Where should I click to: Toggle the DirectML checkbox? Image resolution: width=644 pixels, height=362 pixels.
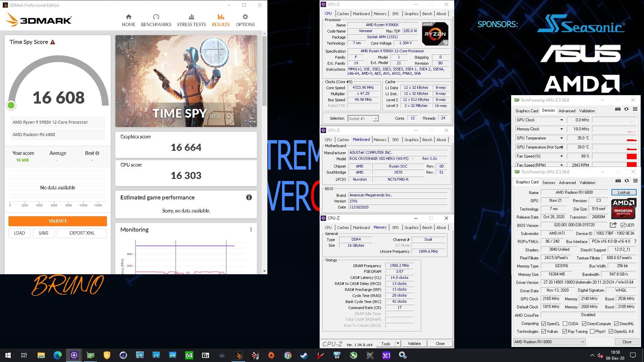click(x=616, y=323)
